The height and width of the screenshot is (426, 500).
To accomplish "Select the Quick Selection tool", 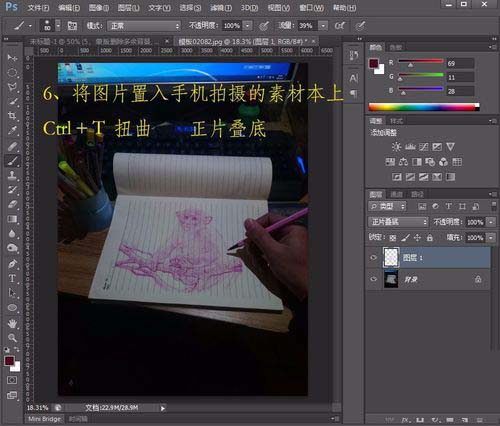I will pos(12,101).
